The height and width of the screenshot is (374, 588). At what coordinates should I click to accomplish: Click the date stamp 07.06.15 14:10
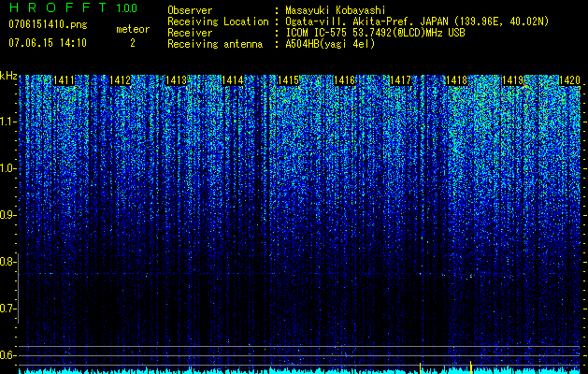(48, 43)
